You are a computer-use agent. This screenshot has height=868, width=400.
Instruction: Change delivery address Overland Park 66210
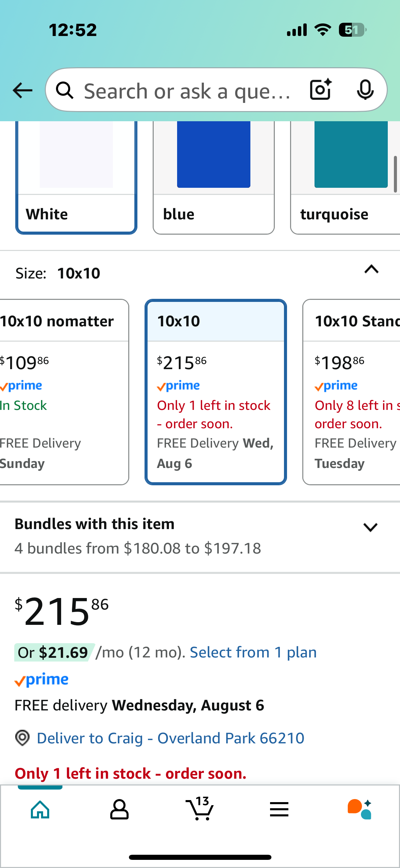pyautogui.click(x=171, y=738)
